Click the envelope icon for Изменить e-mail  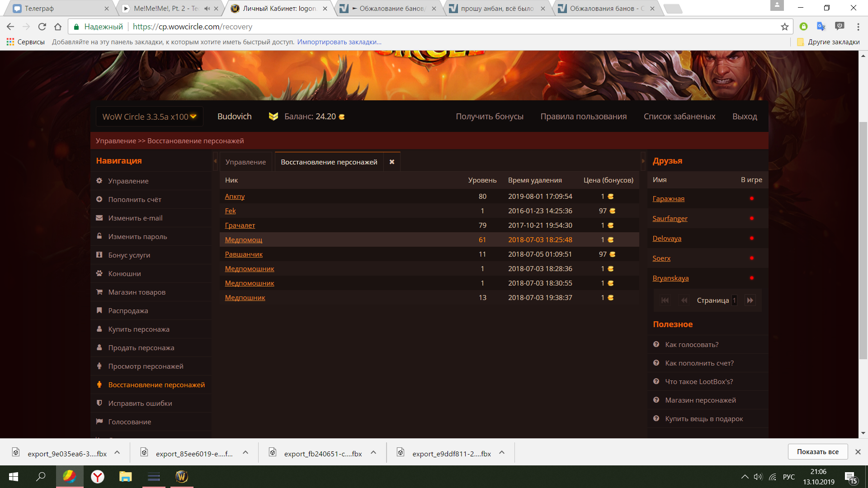(99, 218)
